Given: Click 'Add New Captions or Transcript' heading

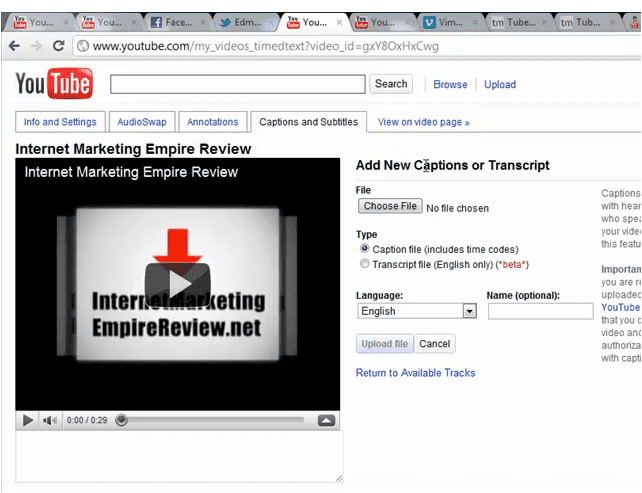Looking at the screenshot, I should tap(452, 165).
